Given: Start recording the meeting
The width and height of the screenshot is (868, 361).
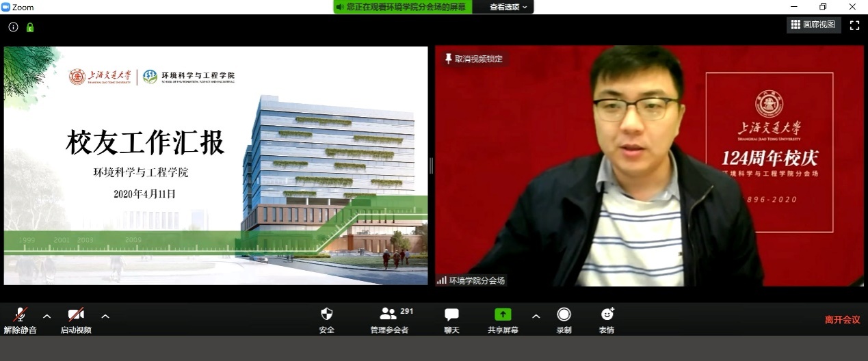Looking at the screenshot, I should tap(564, 315).
